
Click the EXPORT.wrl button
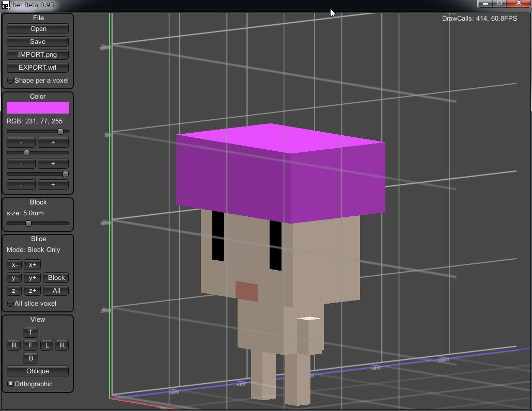tap(38, 68)
